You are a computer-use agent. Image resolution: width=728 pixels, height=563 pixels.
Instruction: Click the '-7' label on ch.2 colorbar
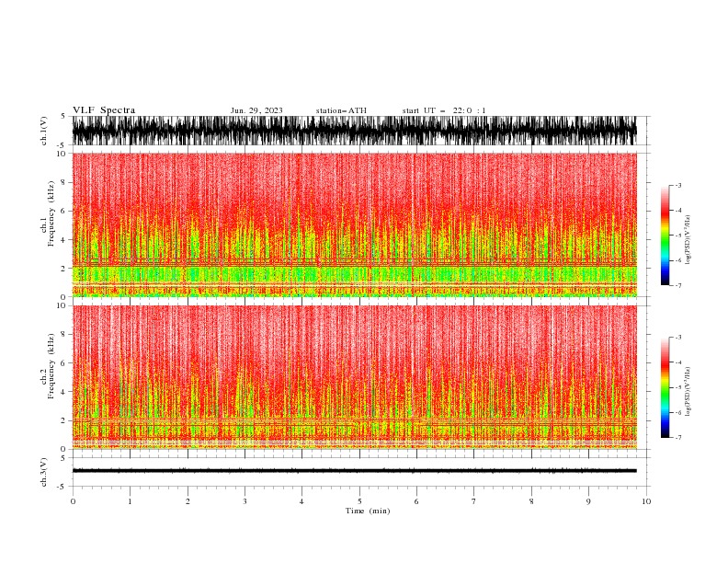coord(677,437)
